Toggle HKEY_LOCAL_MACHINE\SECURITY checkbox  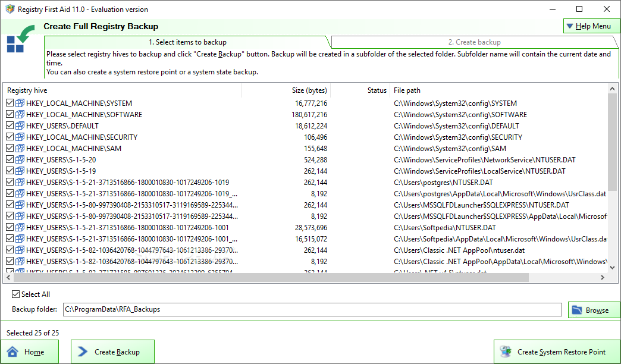[x=10, y=137]
